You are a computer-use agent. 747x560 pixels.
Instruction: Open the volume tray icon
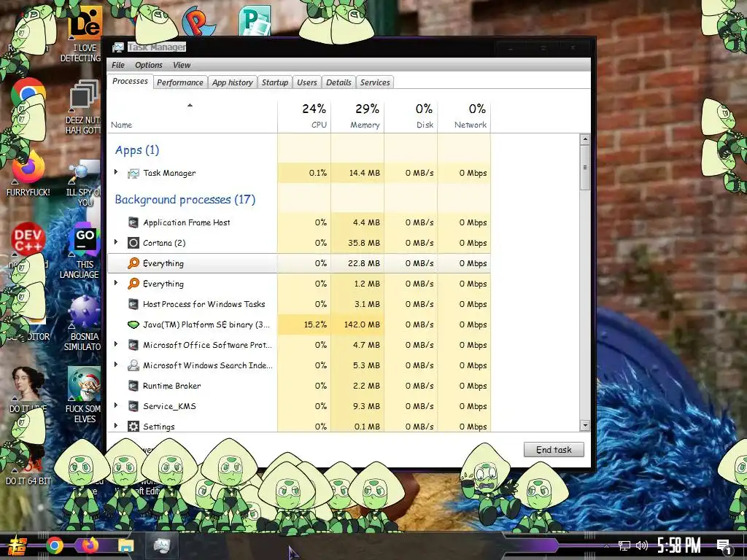(x=642, y=545)
